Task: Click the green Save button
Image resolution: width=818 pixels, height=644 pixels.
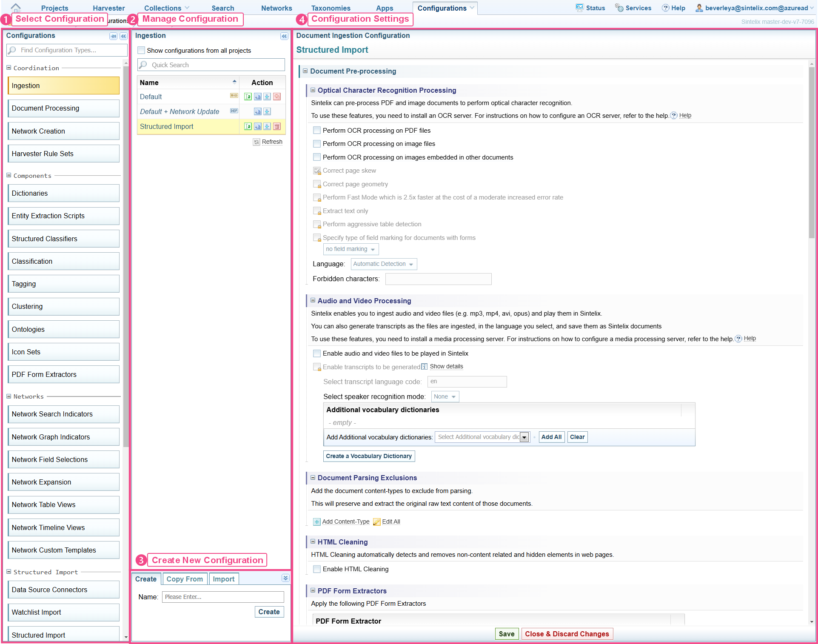Action: (507, 634)
